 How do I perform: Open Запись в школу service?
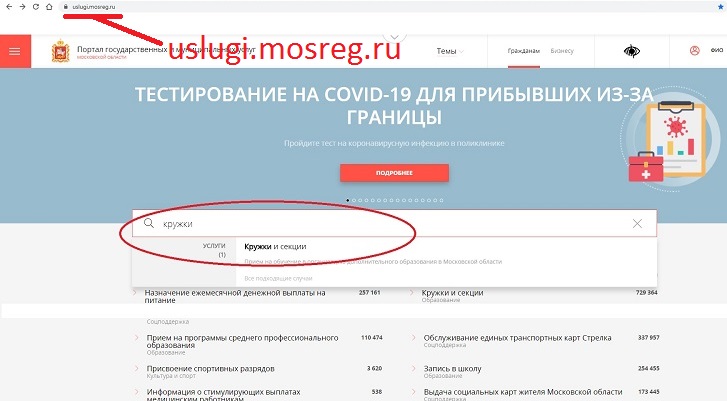point(453,369)
